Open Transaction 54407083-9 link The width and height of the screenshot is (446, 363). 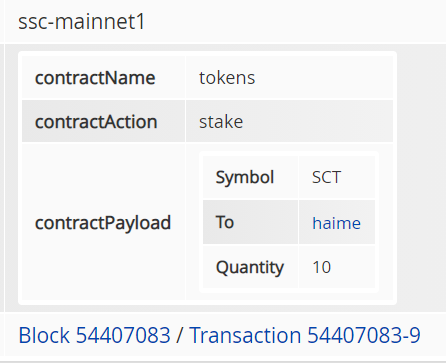[305, 335]
